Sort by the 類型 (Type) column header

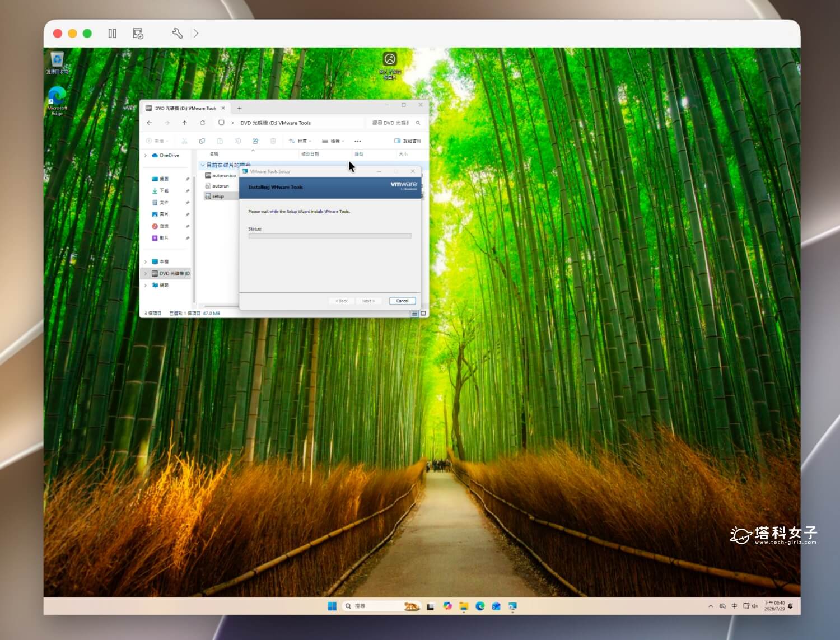click(x=359, y=154)
